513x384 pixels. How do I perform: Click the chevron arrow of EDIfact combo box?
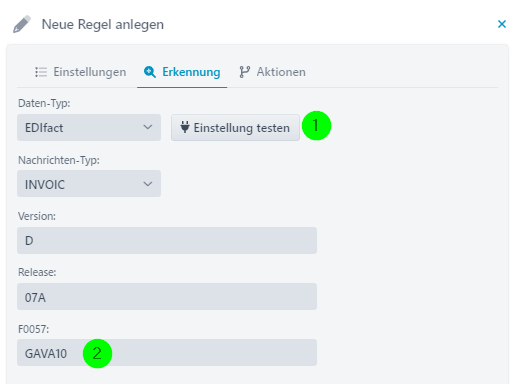click(x=148, y=127)
